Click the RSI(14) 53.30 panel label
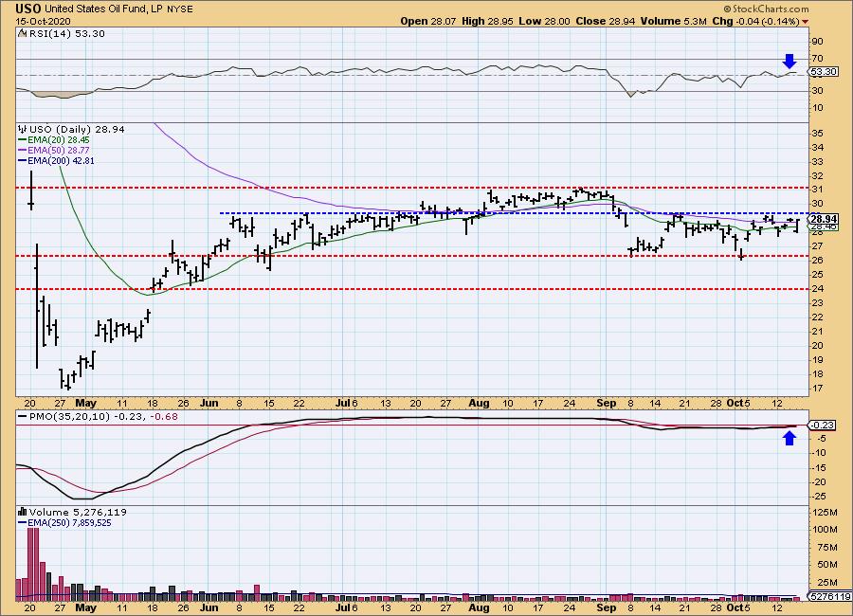The height and width of the screenshot is (616, 853). 66,33
